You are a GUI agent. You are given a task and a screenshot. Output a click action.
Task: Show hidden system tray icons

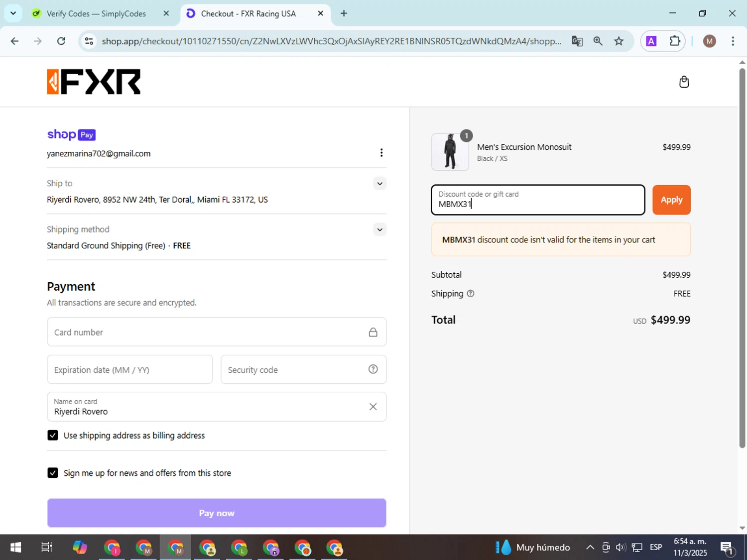[590, 548]
